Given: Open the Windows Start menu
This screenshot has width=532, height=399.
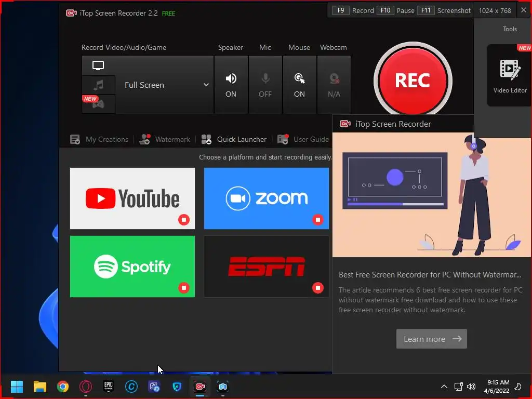Looking at the screenshot, I should pyautogui.click(x=17, y=387).
